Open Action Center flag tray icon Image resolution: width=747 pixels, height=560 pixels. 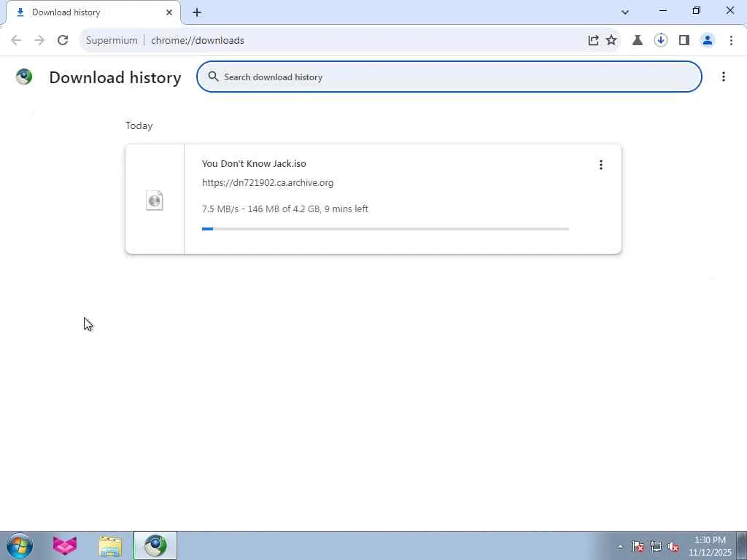[x=638, y=547]
